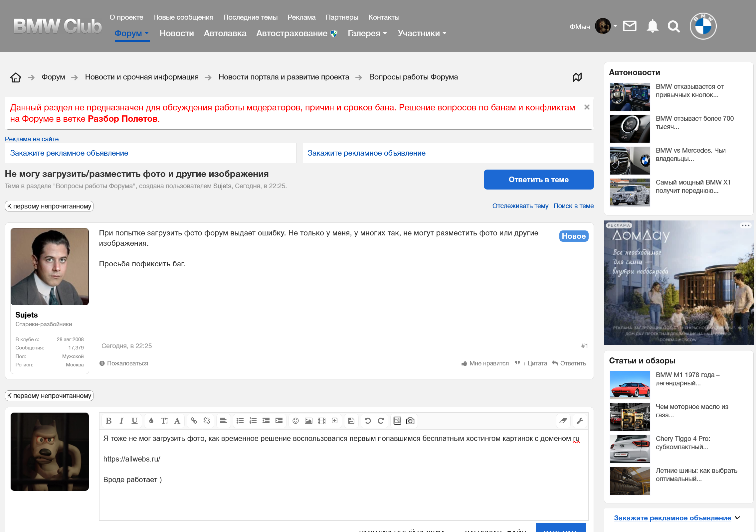
Task: Open the insert-more plus icon
Action: (x=334, y=421)
